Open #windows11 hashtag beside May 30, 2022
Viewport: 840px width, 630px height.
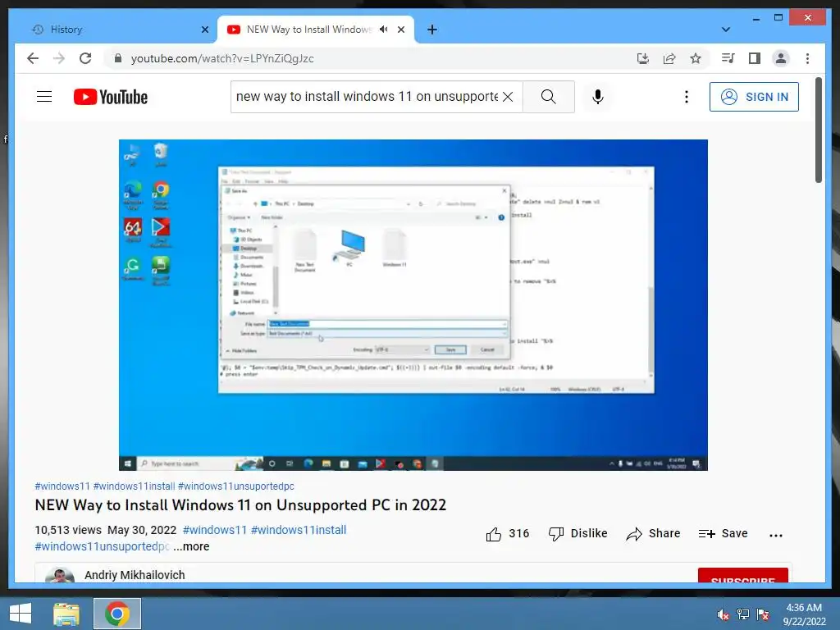[215, 530]
